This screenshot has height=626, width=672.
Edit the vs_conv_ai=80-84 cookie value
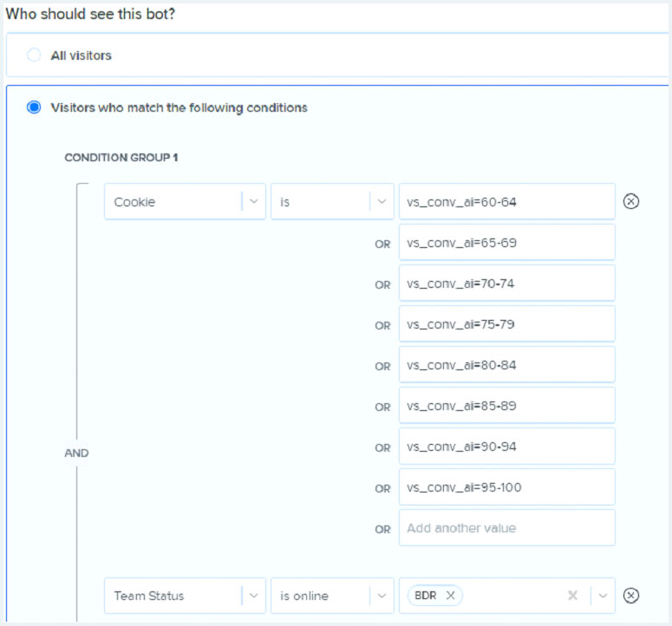(x=506, y=365)
